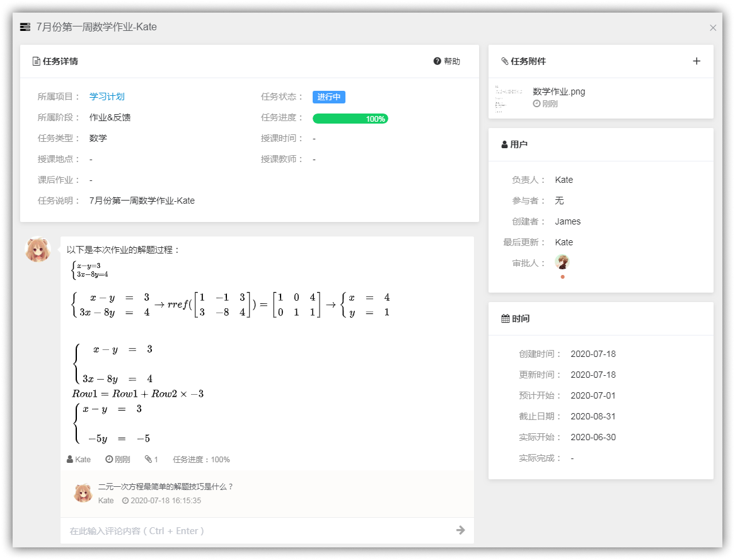Click the 进行中 status badge
This screenshot has width=735, height=560.
point(328,97)
